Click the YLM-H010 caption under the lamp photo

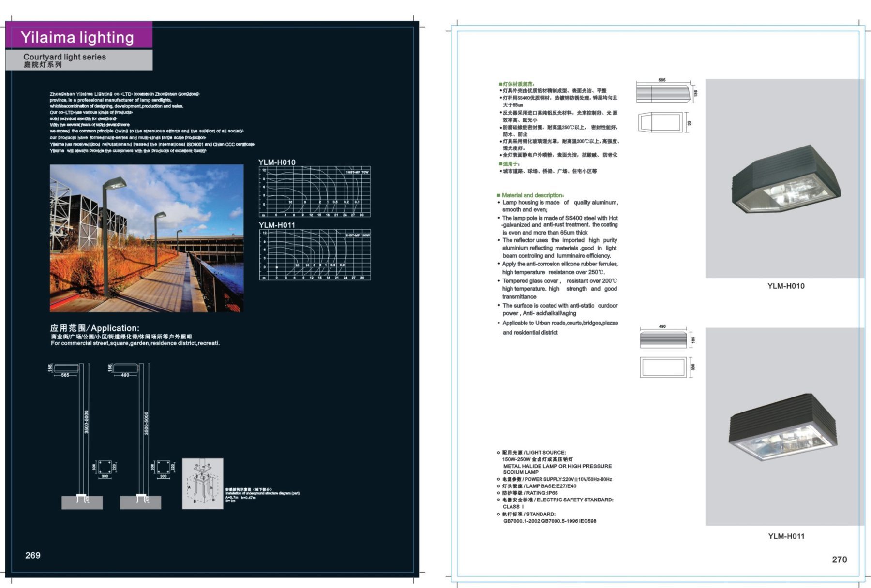coord(786,286)
